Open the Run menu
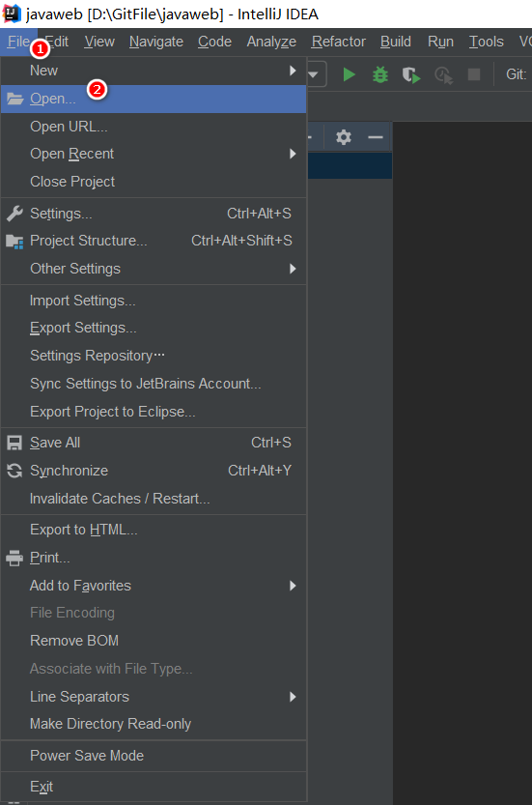Viewport: 532px width, 805px height. point(440,42)
